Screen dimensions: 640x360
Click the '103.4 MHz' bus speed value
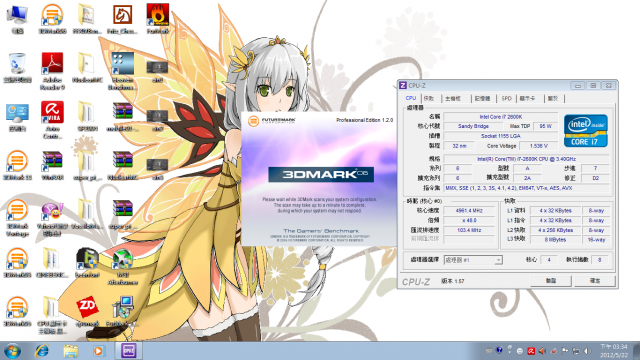point(469,230)
